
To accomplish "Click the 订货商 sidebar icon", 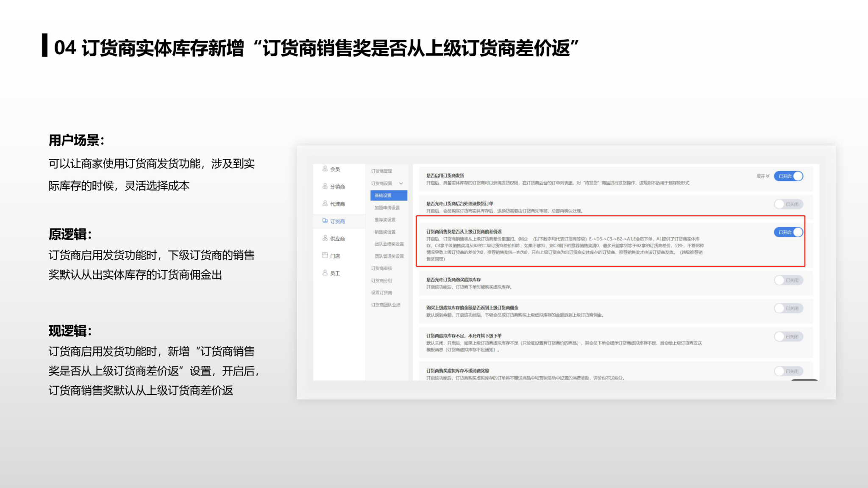I will tap(325, 221).
